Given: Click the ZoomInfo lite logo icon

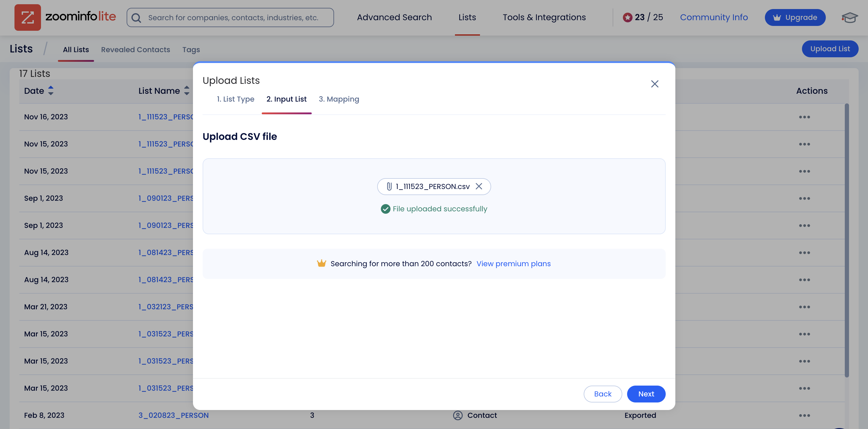Looking at the screenshot, I should 28,17.
